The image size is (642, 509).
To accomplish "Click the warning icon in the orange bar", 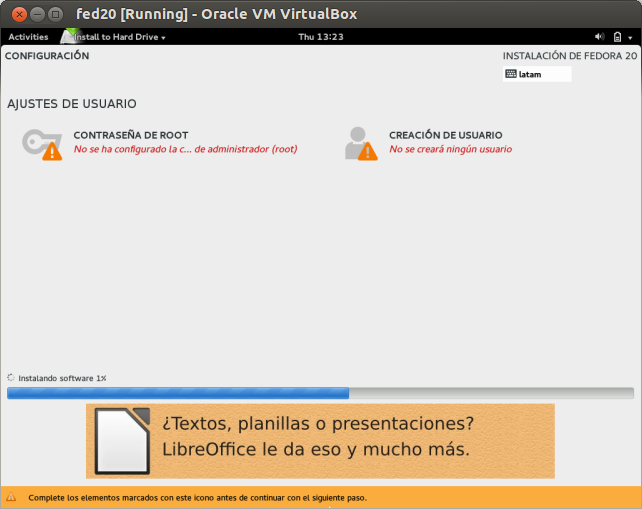I will 11,498.
